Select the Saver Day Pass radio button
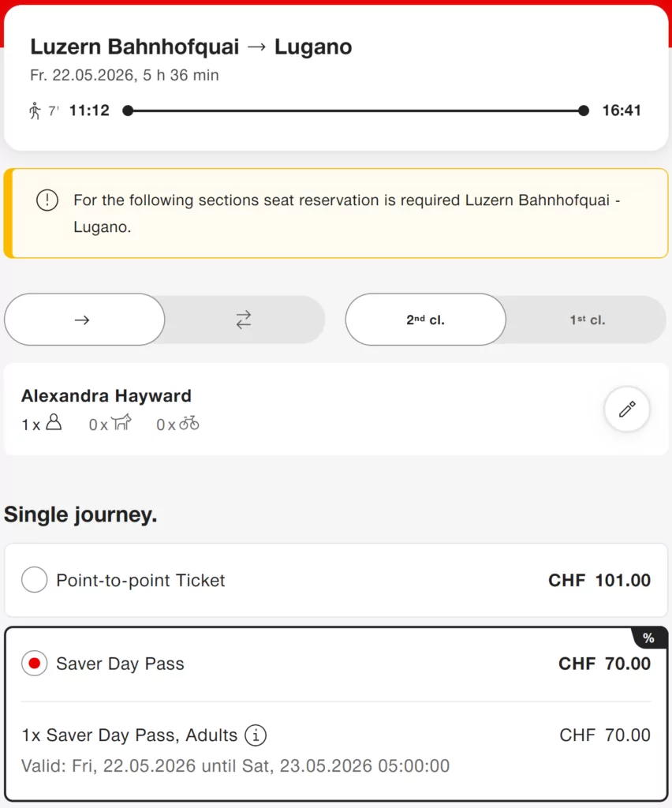The image size is (672, 808). 35,664
